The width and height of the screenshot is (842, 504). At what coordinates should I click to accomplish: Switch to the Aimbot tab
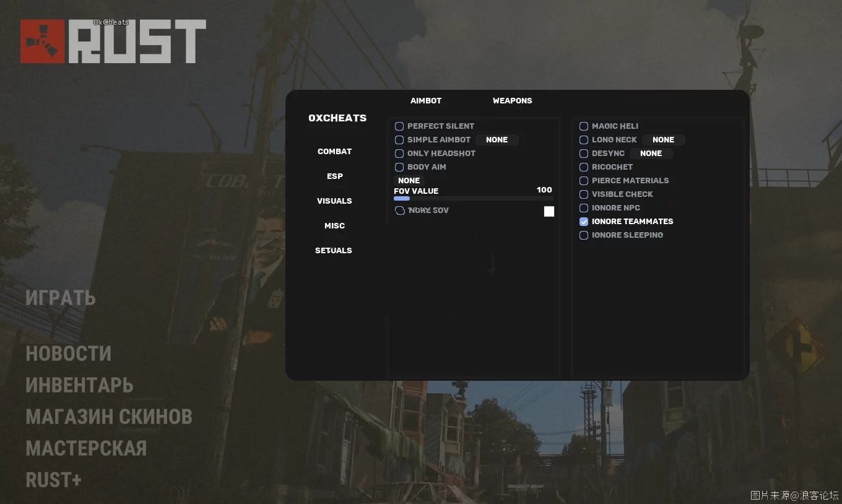tap(426, 101)
